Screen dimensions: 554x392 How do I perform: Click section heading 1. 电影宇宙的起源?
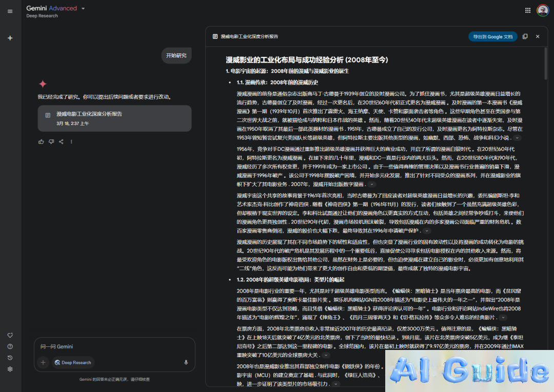click(x=287, y=71)
